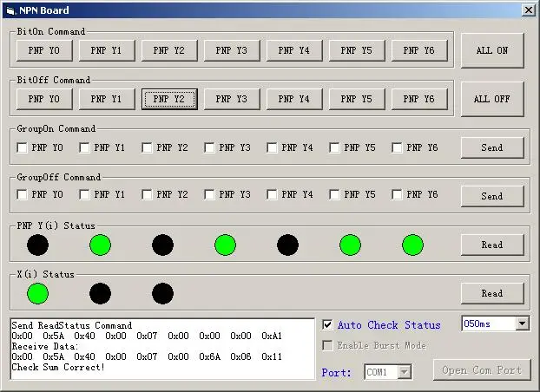Click the ALL ON button
The width and height of the screenshot is (540, 392).
click(x=492, y=50)
